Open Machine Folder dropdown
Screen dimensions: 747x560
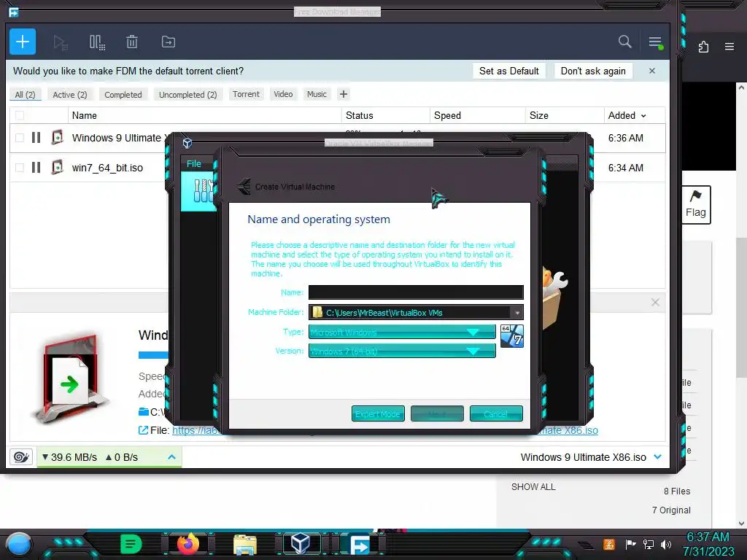(517, 313)
